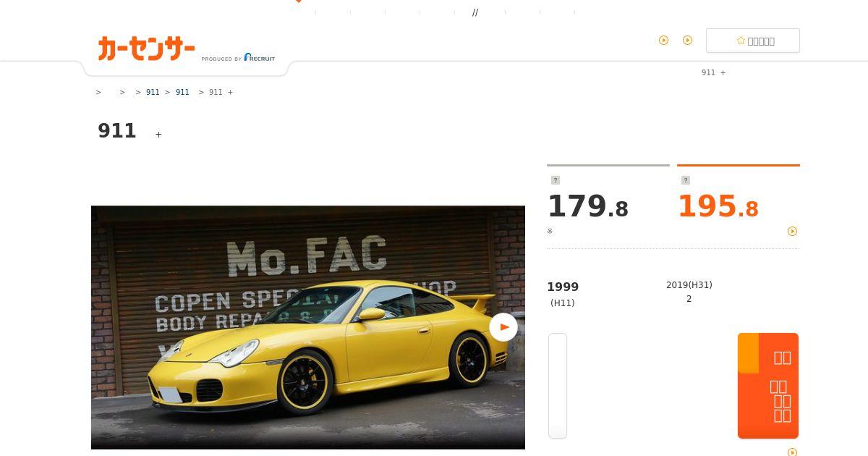Open the second 911 breadcrumb link
Viewport: 868px width, 456px height.
[182, 93]
